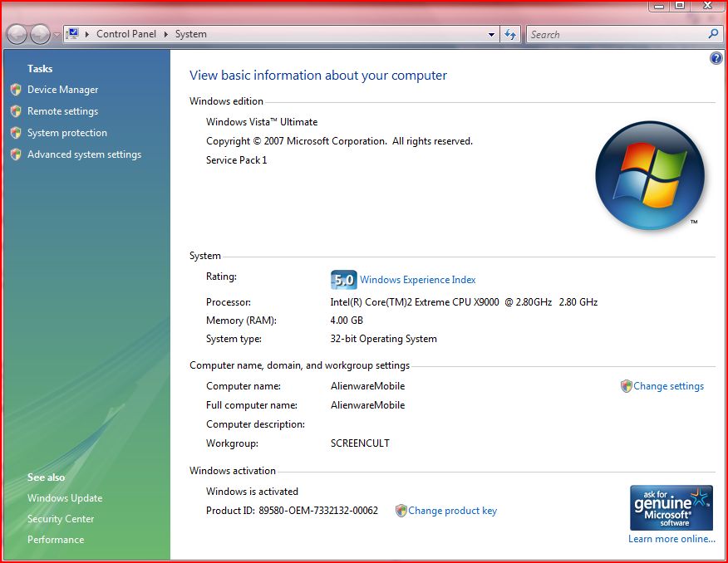Viewport: 728px width, 563px height.
Task: Open Windows Update under See also
Action: click(x=65, y=498)
